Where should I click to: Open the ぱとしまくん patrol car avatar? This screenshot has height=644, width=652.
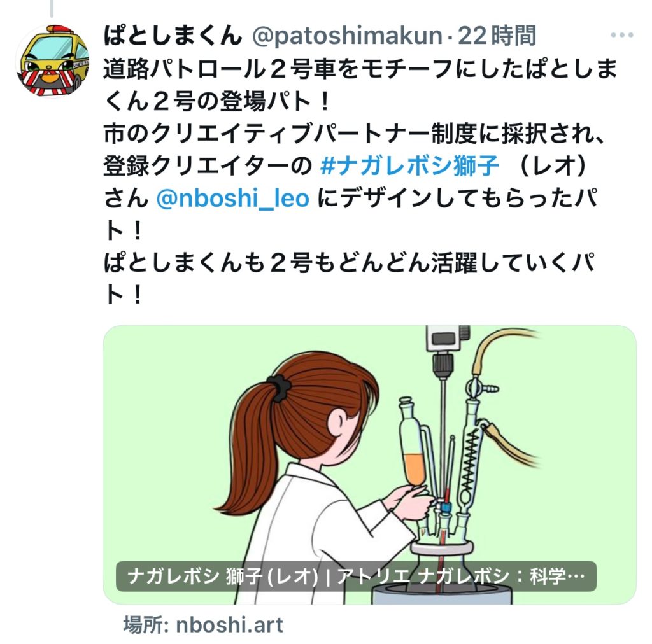pyautogui.click(x=53, y=60)
